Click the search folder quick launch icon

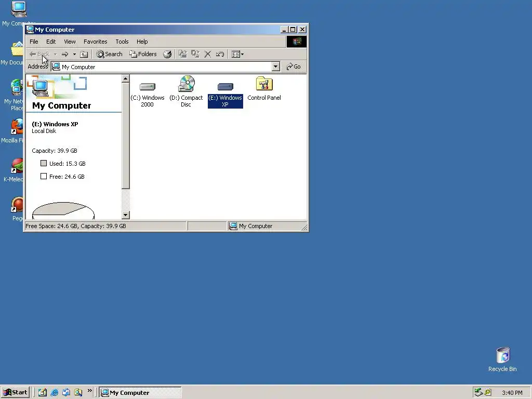[x=78, y=392]
